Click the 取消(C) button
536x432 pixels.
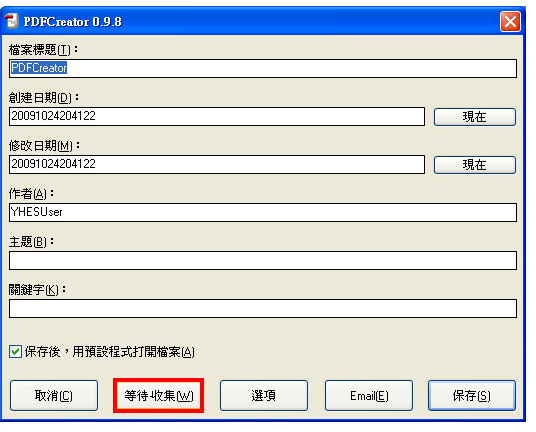pyautogui.click(x=54, y=395)
